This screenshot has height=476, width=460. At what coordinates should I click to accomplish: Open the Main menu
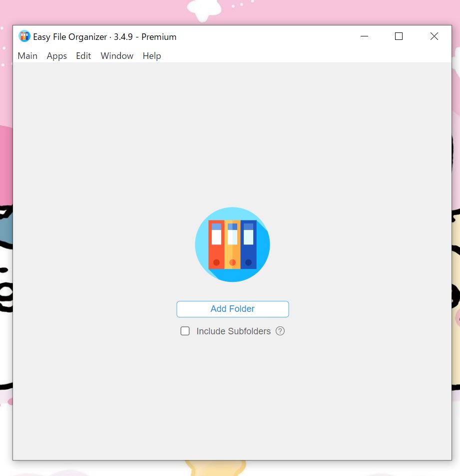(27, 56)
